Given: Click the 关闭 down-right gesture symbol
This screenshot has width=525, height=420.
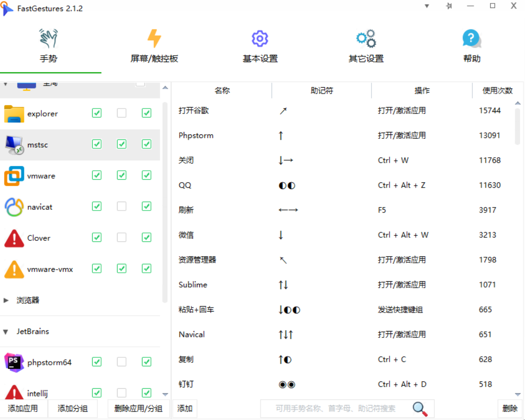Looking at the screenshot, I should click(286, 161).
